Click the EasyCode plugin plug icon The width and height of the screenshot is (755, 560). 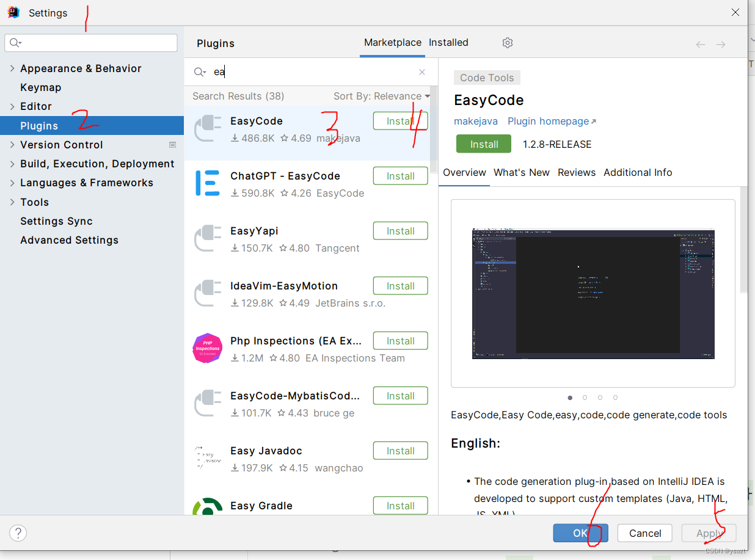coord(208,128)
